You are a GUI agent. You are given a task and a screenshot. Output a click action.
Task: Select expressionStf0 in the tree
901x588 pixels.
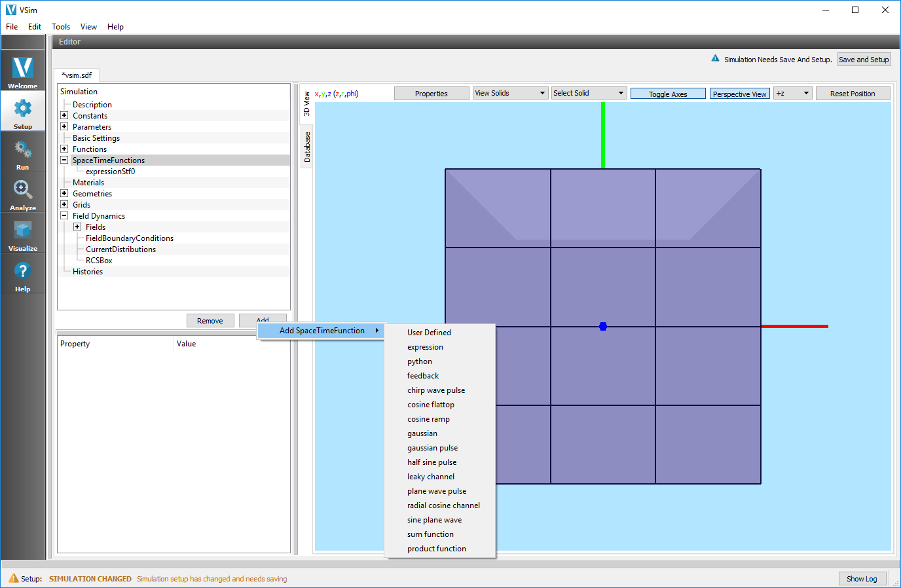click(110, 172)
